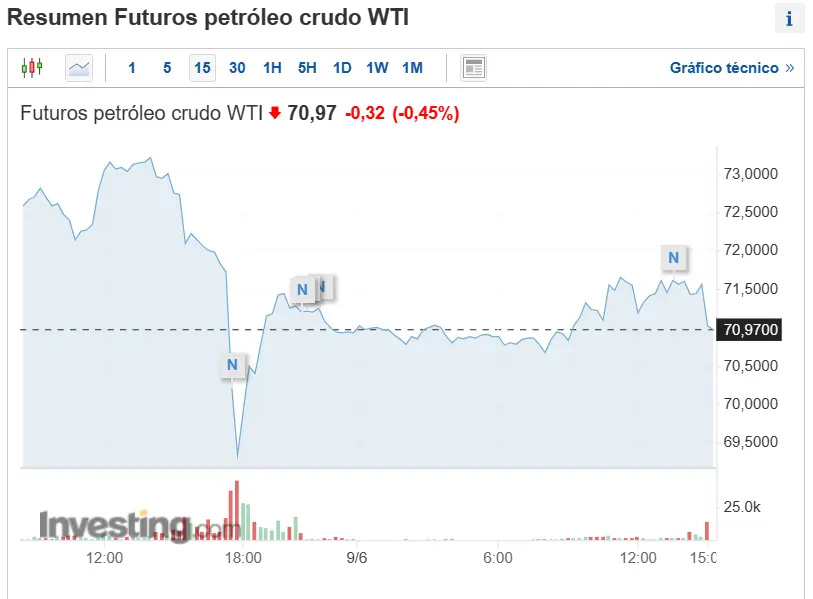Viewport: 813px width, 599px height.
Task: Click the info icon beside the title
Action: click(x=789, y=18)
